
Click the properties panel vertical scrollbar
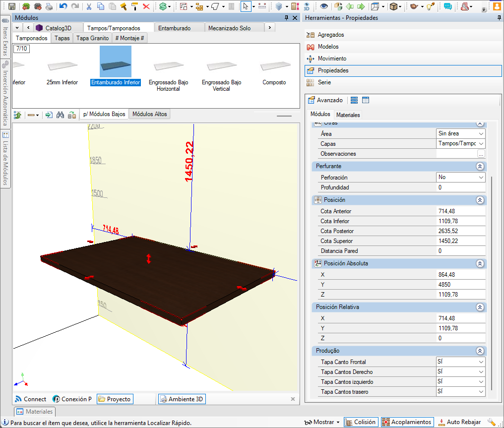coord(492,283)
